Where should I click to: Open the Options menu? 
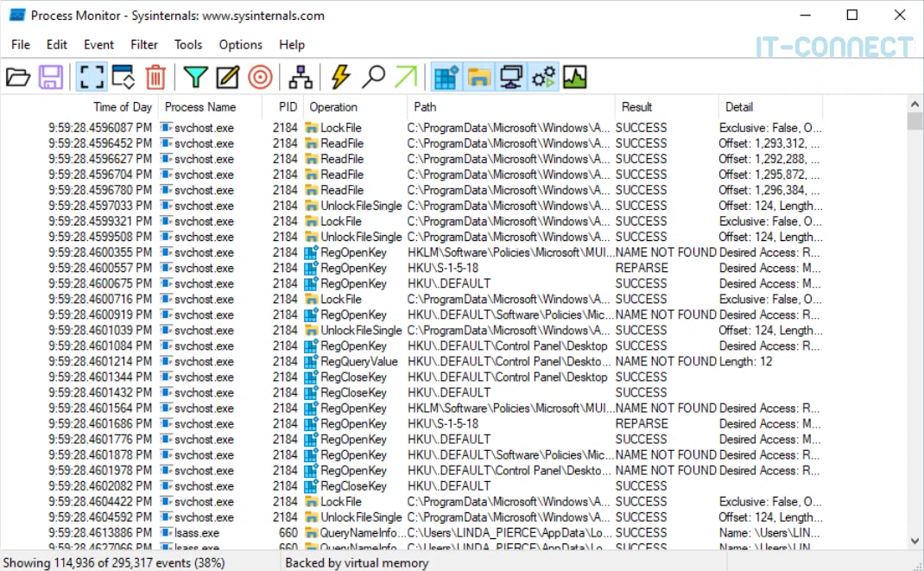tap(240, 45)
